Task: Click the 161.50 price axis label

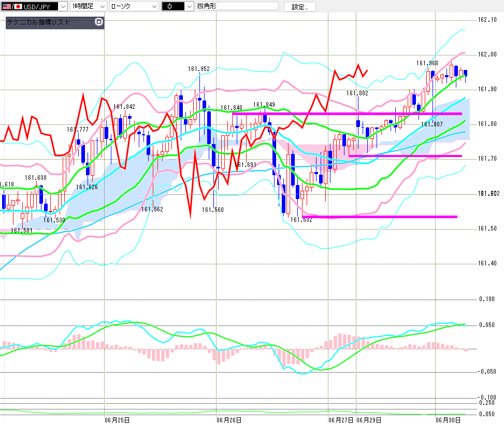Action: pyautogui.click(x=487, y=229)
